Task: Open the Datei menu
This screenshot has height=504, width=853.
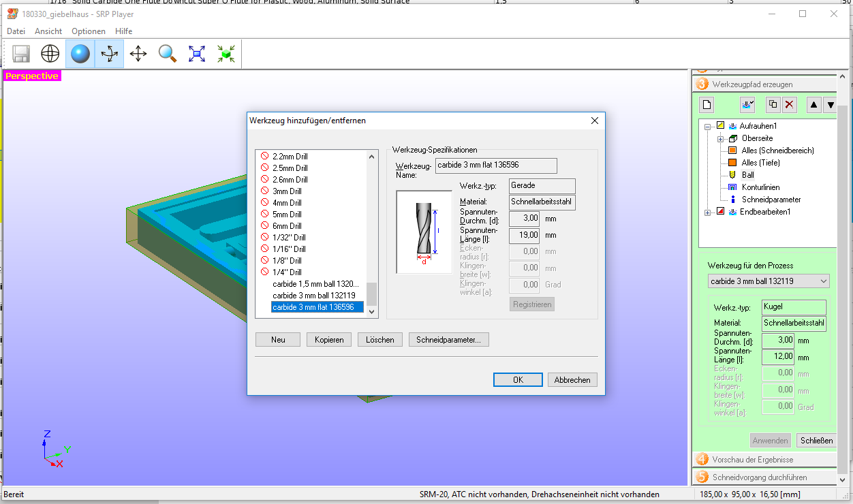Action: (x=16, y=31)
